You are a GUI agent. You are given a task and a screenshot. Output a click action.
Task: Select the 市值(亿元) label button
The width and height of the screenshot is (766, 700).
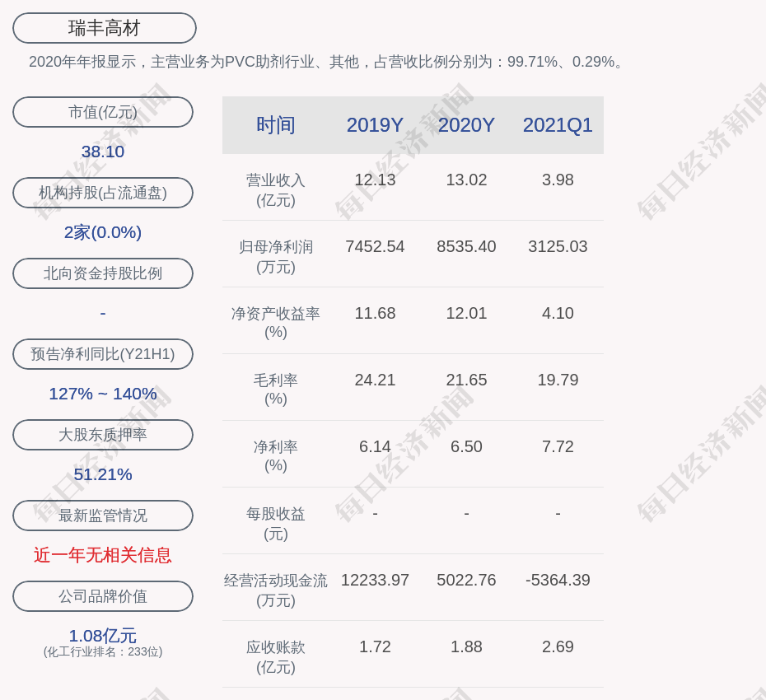[x=103, y=112]
